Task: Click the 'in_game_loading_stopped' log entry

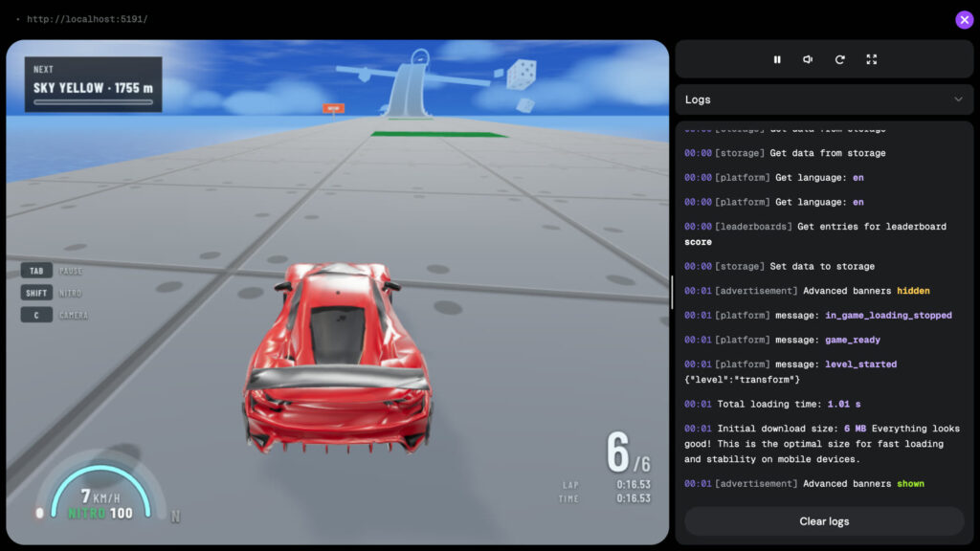Action: pos(818,316)
